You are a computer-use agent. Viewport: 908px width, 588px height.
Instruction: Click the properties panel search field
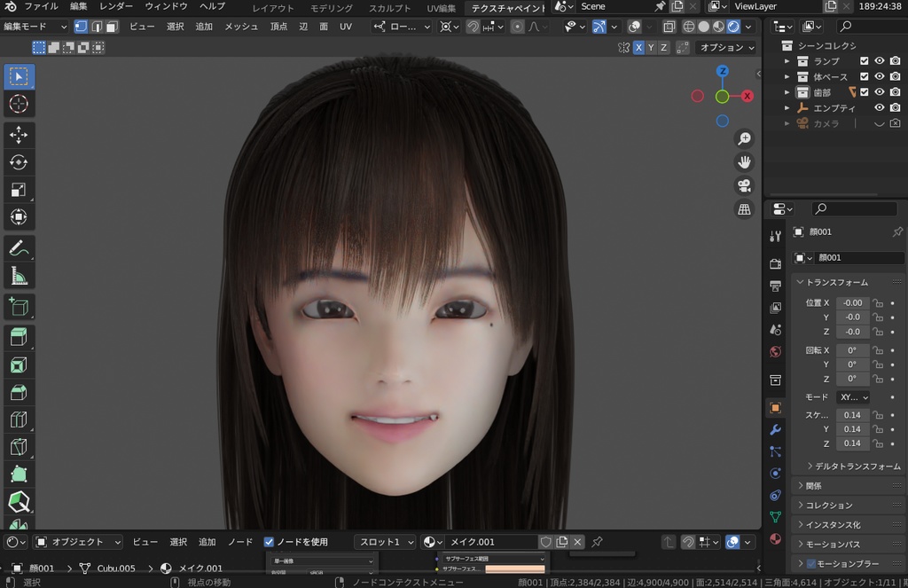(x=854, y=208)
